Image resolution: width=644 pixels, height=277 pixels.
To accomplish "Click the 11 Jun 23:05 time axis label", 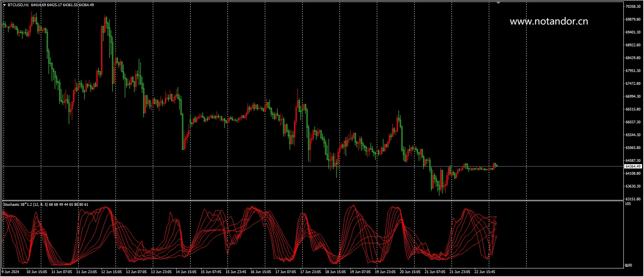I will 87,272.
